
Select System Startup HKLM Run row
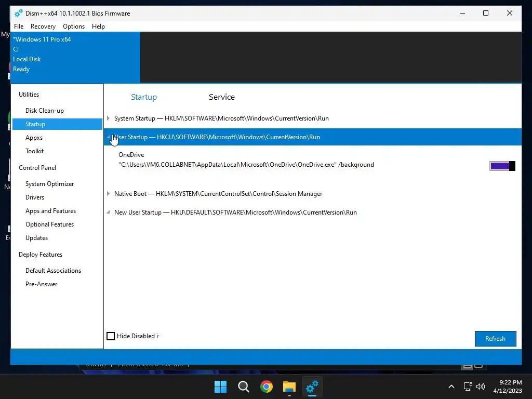tap(312, 118)
